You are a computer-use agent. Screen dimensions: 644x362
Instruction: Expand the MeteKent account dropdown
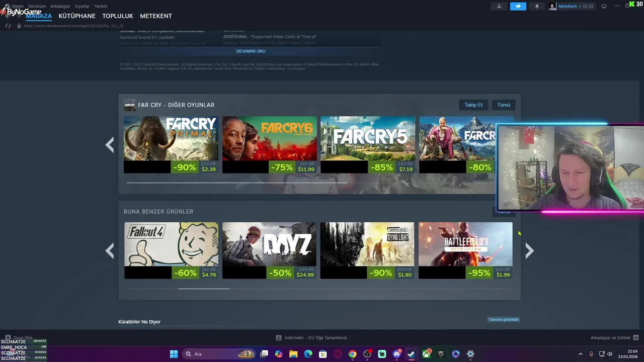tap(580, 6)
